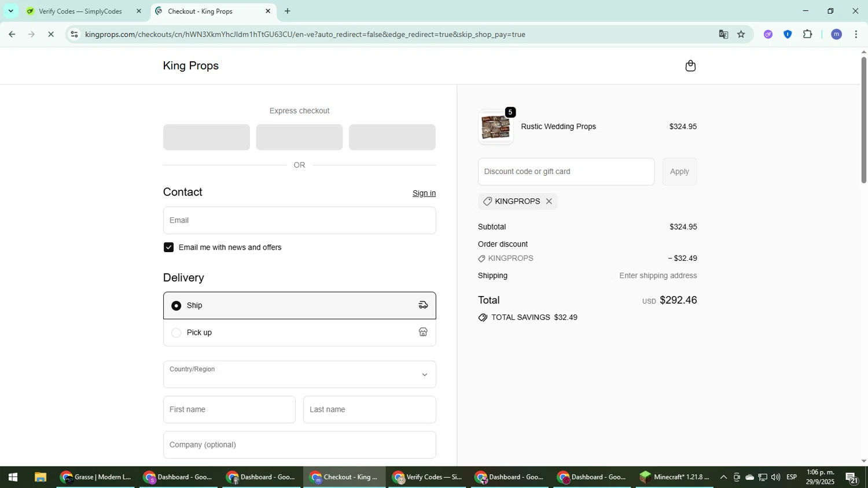Select the Ship delivery option

pos(299,305)
